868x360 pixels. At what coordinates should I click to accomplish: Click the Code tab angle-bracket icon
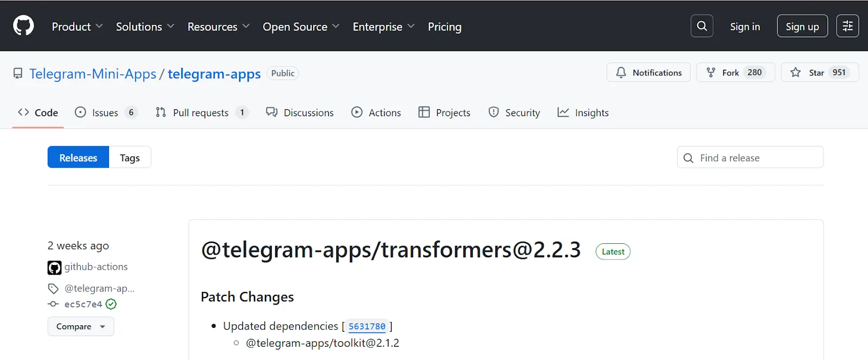[23, 112]
